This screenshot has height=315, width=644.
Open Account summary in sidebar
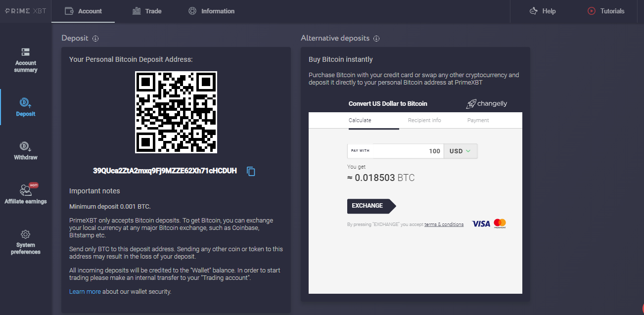(x=26, y=60)
